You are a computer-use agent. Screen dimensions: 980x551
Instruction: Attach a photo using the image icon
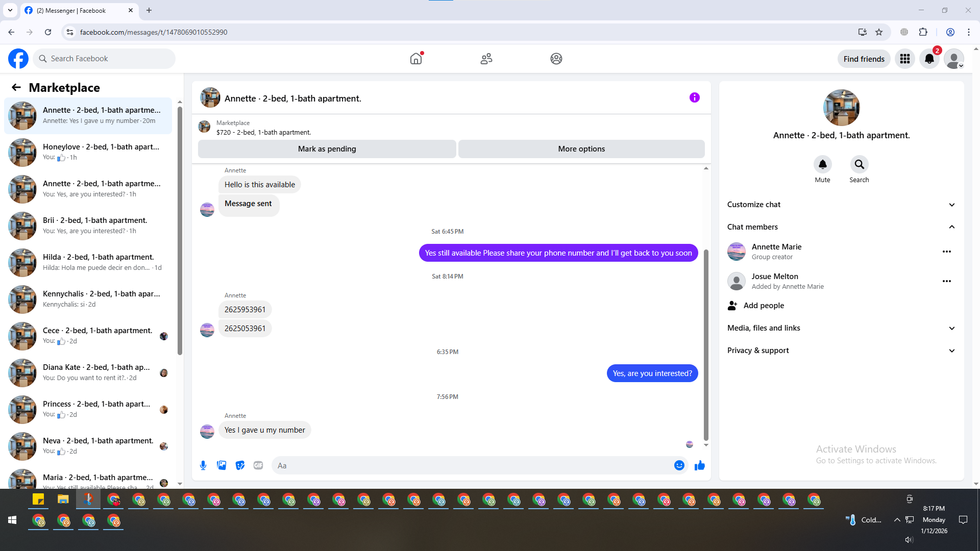pyautogui.click(x=222, y=465)
